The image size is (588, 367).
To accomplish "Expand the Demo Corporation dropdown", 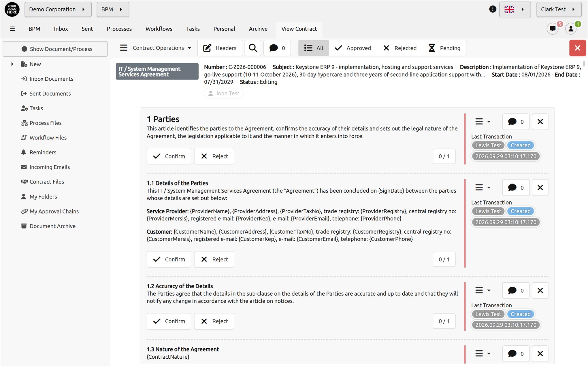I will (x=58, y=9).
